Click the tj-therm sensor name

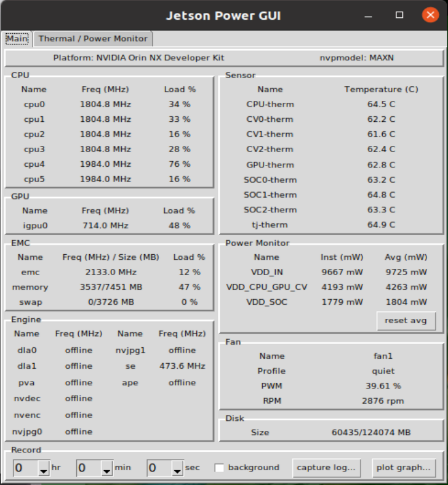tap(270, 225)
